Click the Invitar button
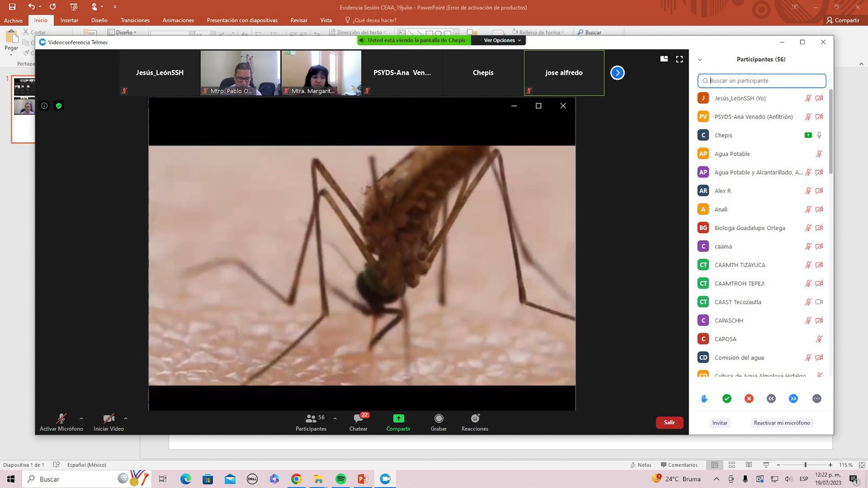 click(x=719, y=423)
